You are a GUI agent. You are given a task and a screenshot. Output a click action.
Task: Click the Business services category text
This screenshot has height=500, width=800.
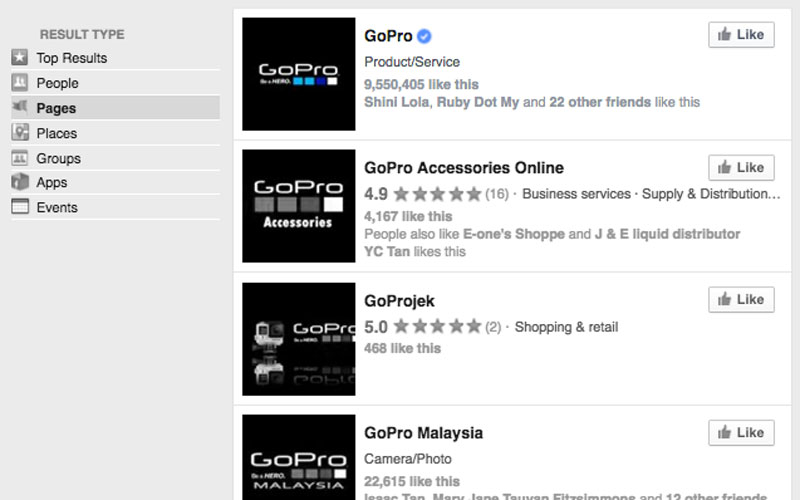577,194
